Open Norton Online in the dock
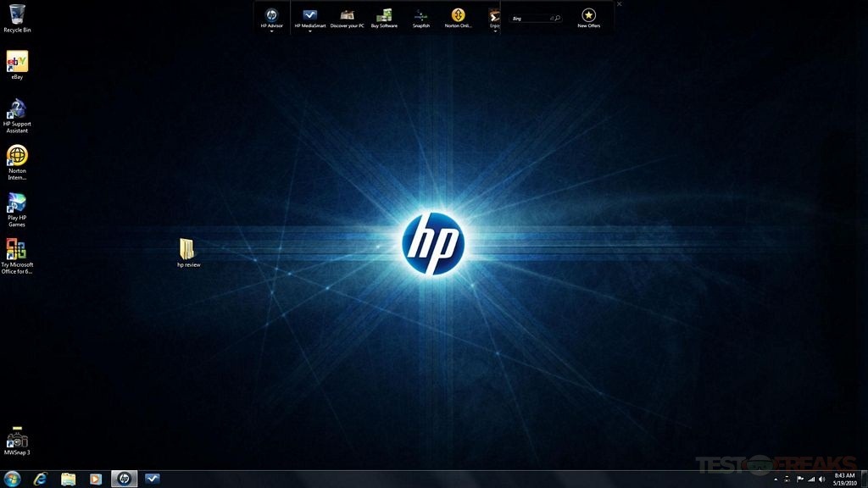The width and height of the screenshot is (868, 488). 458,15
